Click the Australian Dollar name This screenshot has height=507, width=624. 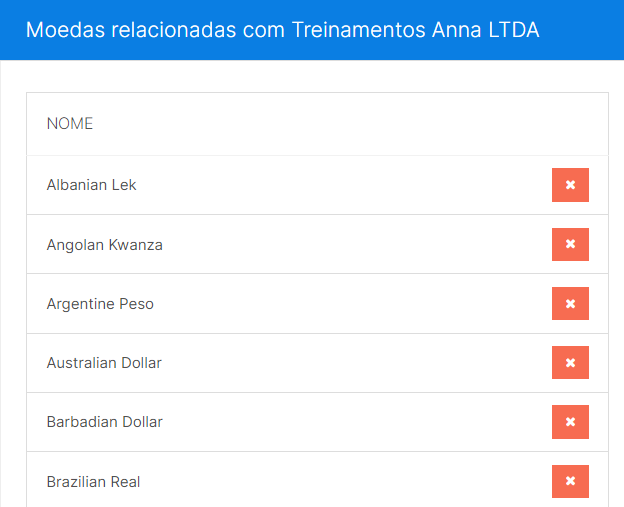104,363
